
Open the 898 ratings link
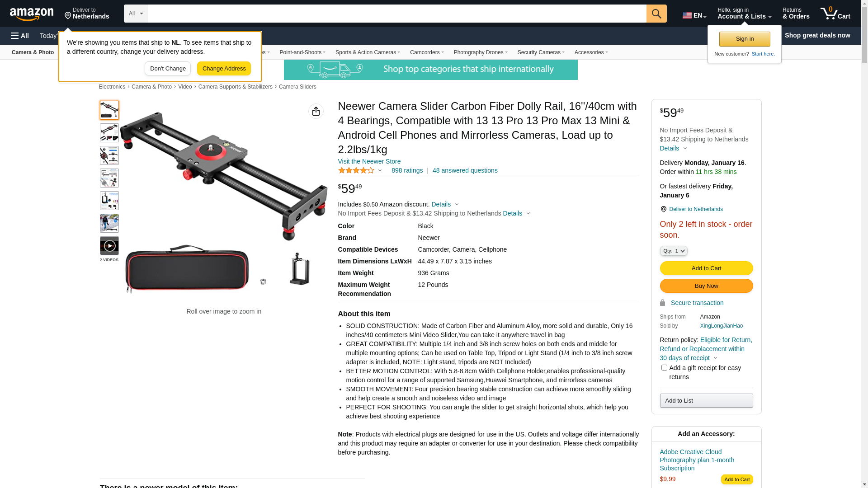point(407,170)
